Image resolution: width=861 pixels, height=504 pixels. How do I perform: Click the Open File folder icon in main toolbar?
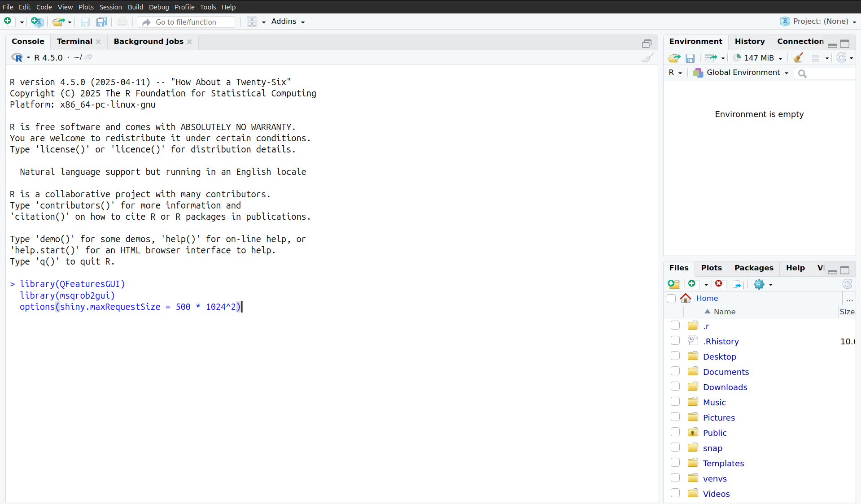click(58, 22)
